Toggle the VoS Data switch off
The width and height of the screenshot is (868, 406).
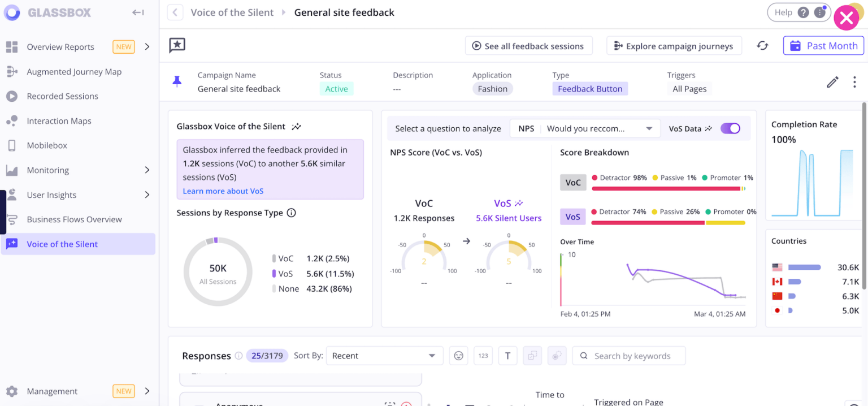tap(730, 128)
